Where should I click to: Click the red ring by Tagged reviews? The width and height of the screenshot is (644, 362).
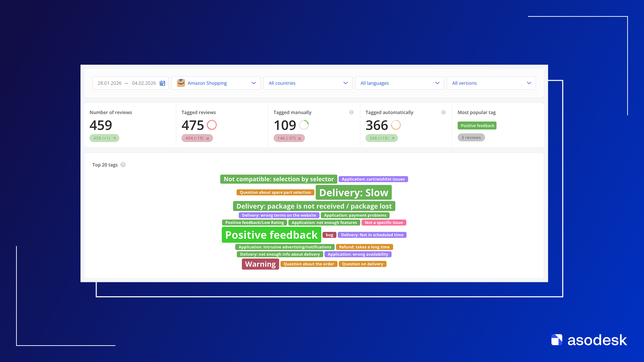point(212,125)
